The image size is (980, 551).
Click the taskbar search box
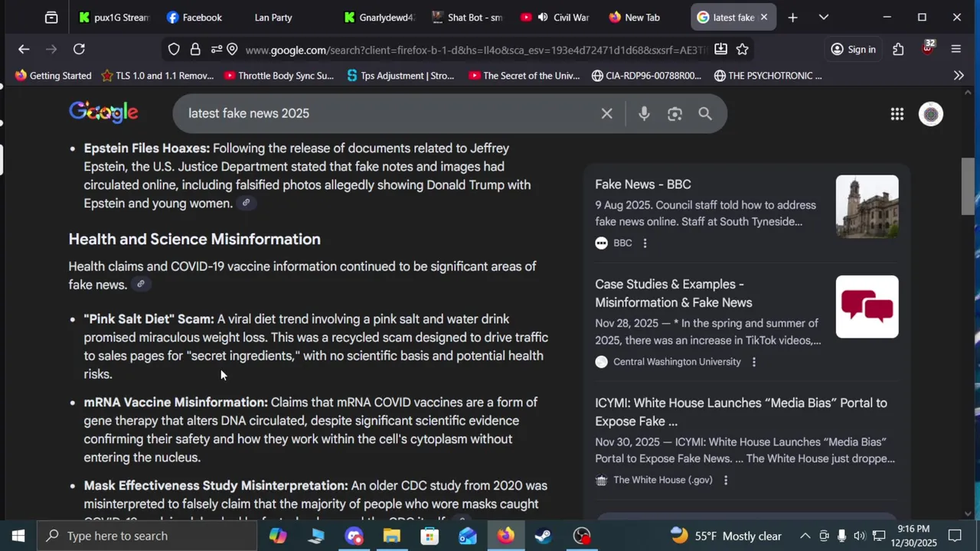tap(147, 536)
